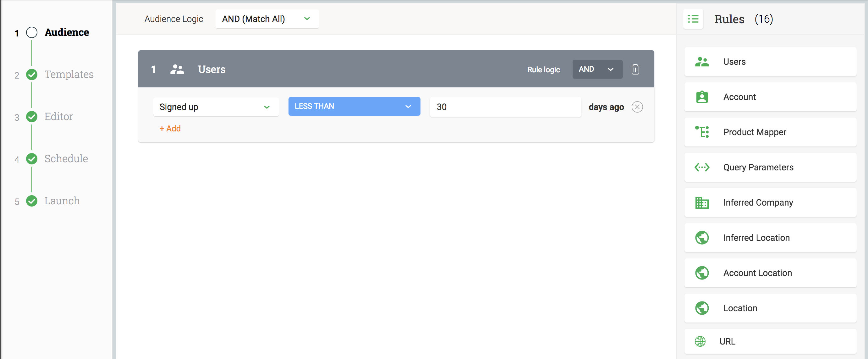The image size is (868, 359).
Task: Go to the Launch step
Action: click(x=62, y=201)
